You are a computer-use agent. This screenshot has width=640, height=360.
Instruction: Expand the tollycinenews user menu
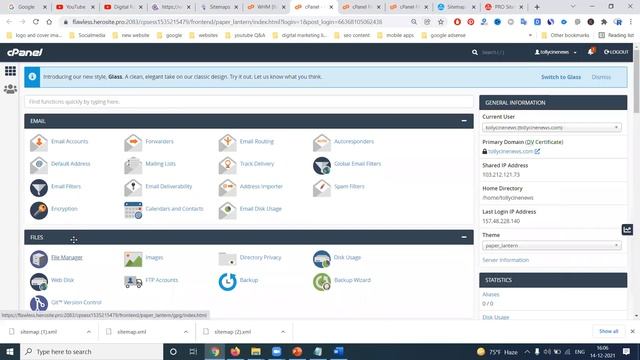point(556,52)
